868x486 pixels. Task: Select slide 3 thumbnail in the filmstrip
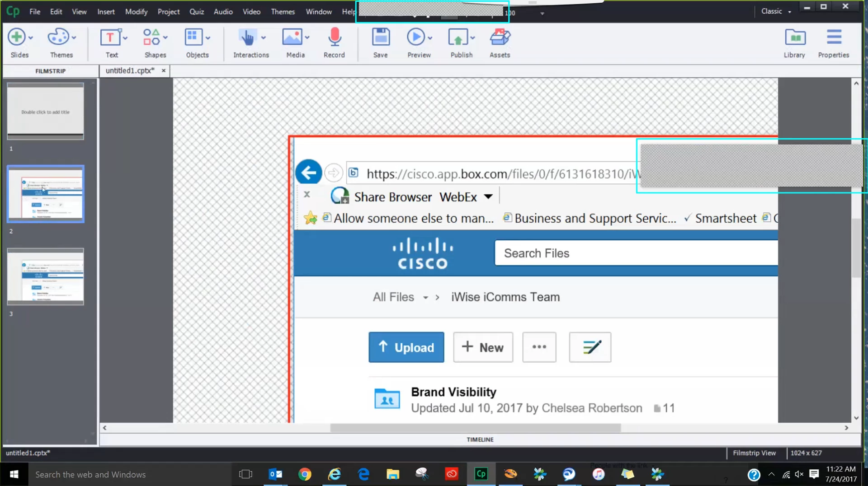click(x=45, y=276)
